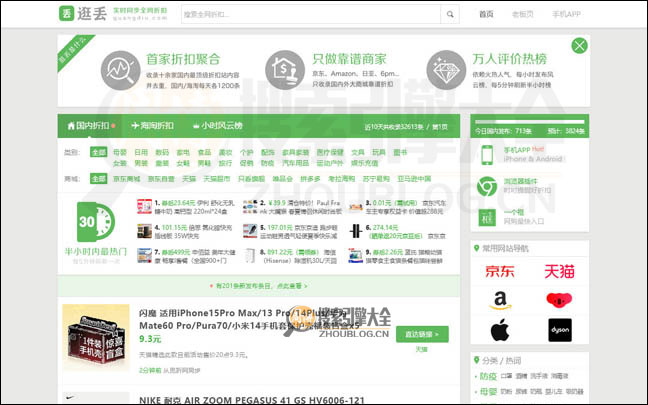Screen dimensions: 648x405
Task: Open the 闪魔 iPhone15Pro Max case title
Action: coord(249,319)
